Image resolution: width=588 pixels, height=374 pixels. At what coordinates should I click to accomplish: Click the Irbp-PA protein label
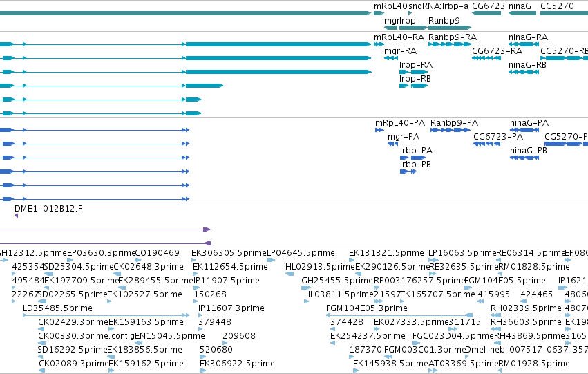pyautogui.click(x=416, y=151)
